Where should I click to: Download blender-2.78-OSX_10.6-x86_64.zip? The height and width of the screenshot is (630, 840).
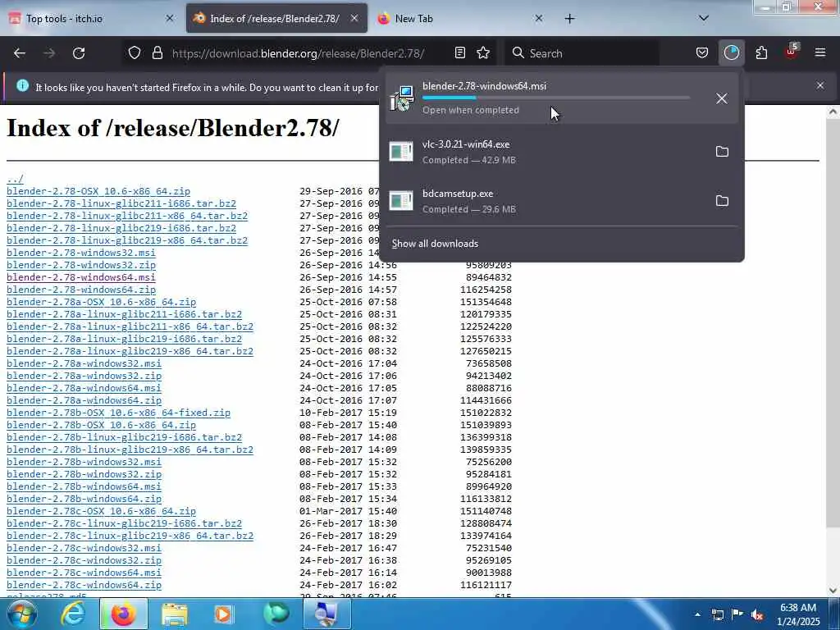(x=98, y=191)
